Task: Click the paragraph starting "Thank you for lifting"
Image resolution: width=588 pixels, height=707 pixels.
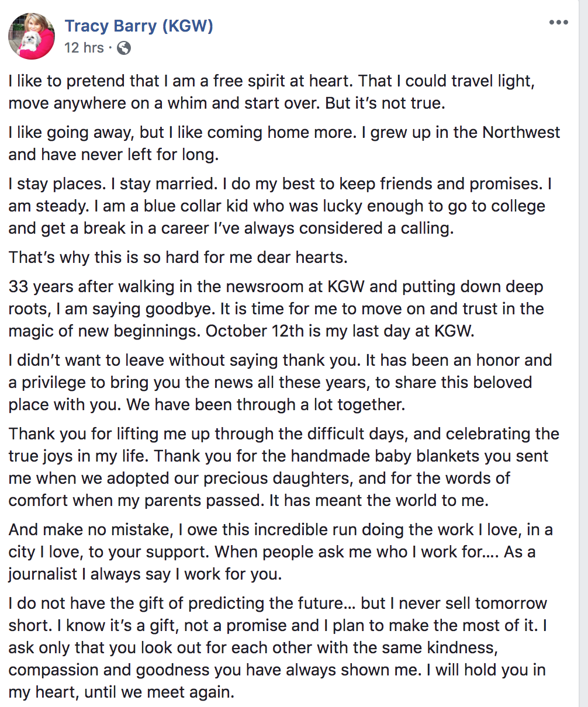Action: pos(284,466)
